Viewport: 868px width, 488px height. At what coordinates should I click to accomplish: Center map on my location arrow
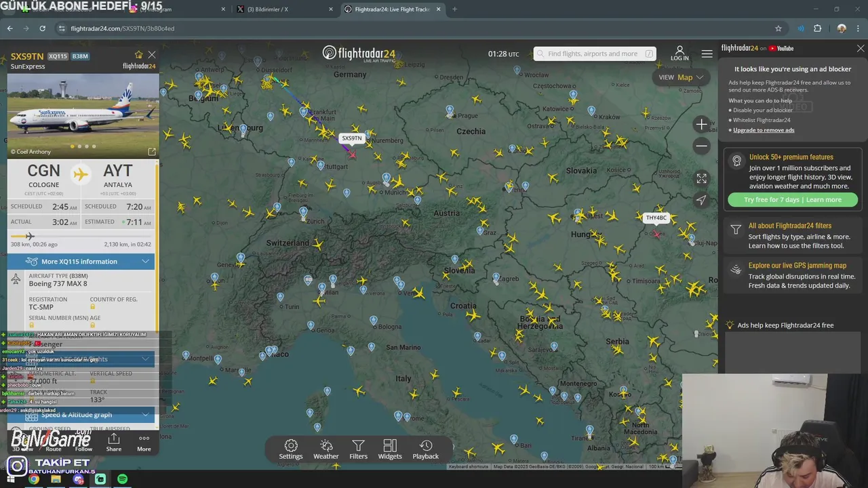[x=701, y=200]
